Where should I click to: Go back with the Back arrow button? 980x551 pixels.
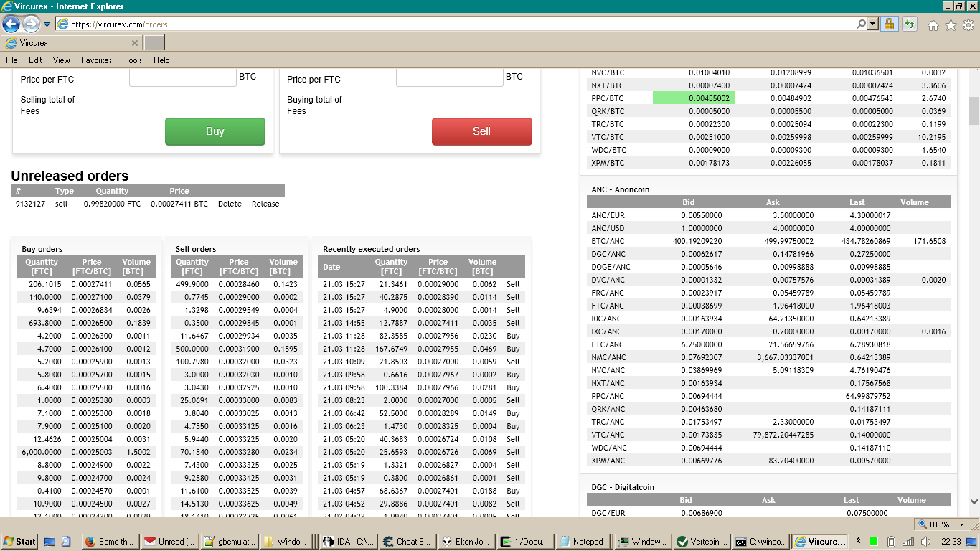[11, 24]
